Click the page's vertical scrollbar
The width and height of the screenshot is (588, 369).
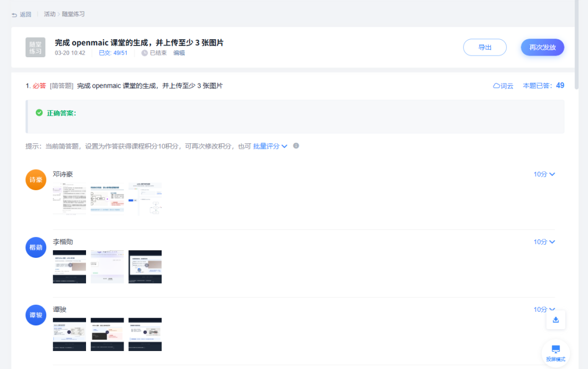[577, 44]
